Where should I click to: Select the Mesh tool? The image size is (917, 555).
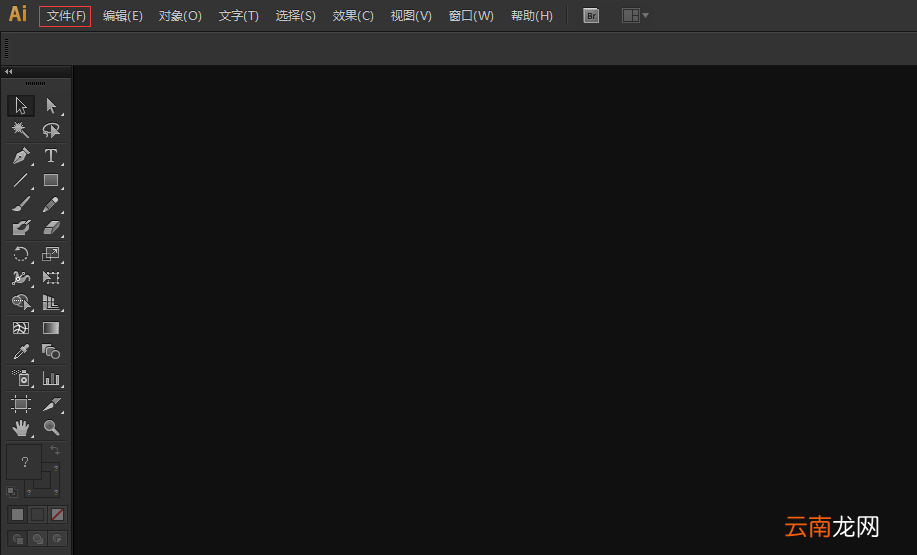(x=20, y=328)
